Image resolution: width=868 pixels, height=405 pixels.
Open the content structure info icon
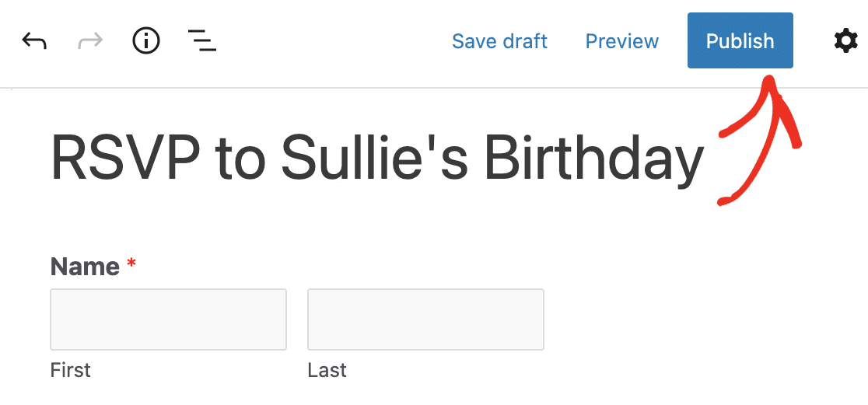click(146, 41)
